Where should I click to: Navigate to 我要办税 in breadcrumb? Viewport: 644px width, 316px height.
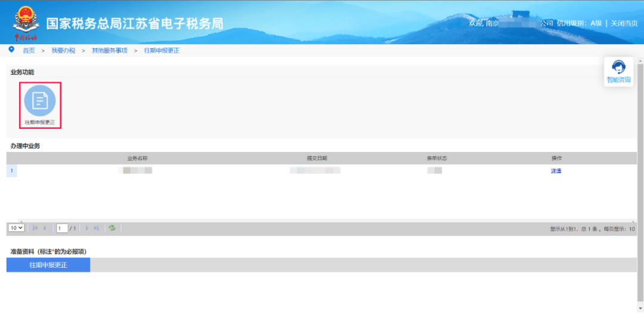click(x=63, y=51)
